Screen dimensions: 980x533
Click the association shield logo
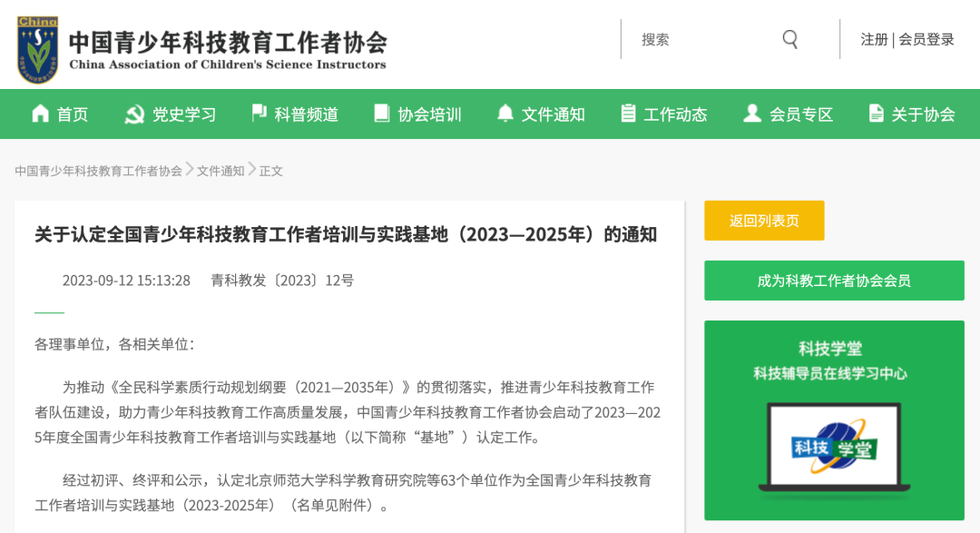(x=37, y=50)
